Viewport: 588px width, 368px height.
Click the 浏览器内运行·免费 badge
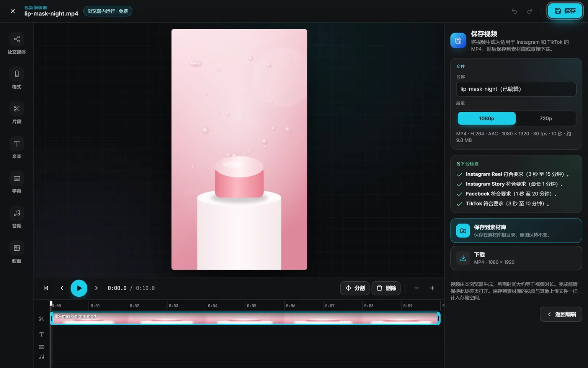(108, 11)
